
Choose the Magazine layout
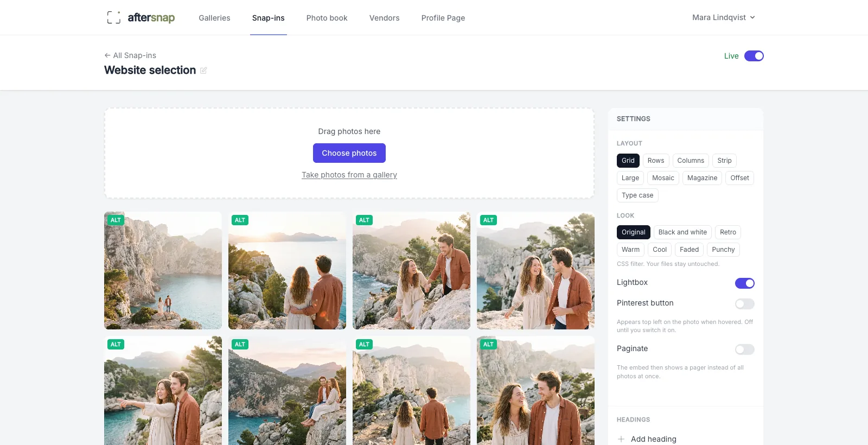702,178
